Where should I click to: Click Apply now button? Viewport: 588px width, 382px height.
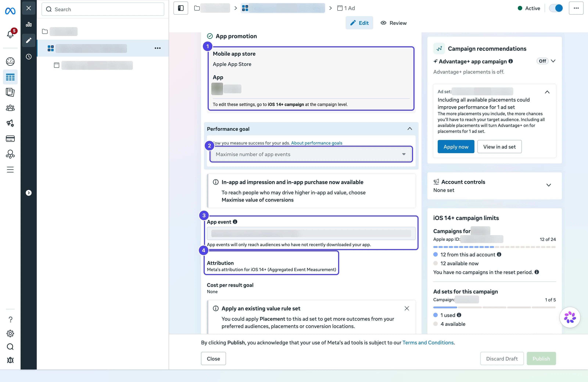point(456,147)
